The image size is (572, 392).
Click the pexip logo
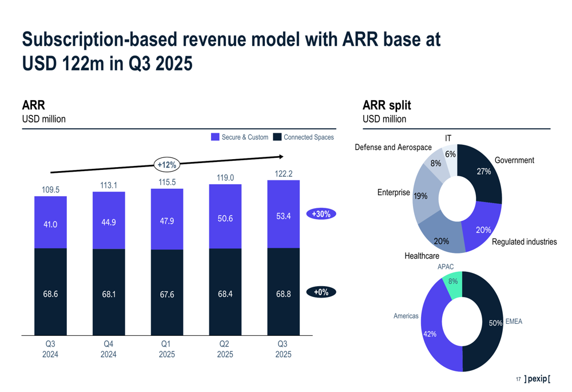[x=537, y=379]
